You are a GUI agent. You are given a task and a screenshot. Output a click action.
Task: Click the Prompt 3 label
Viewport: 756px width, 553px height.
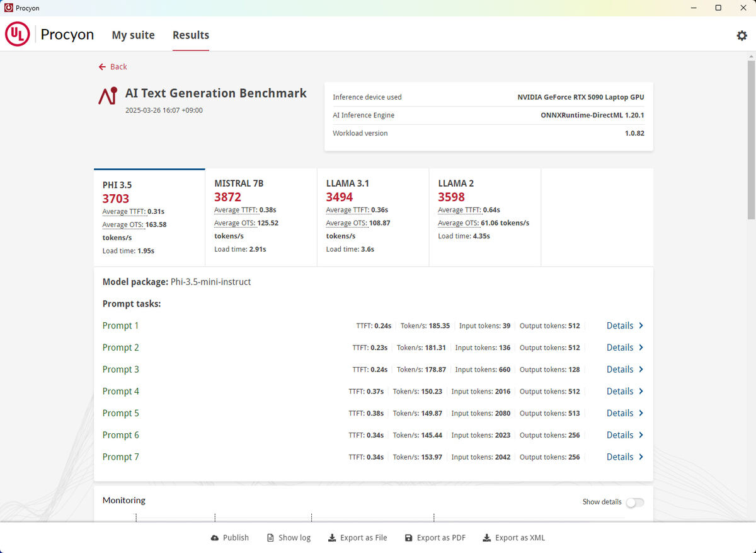coord(121,370)
